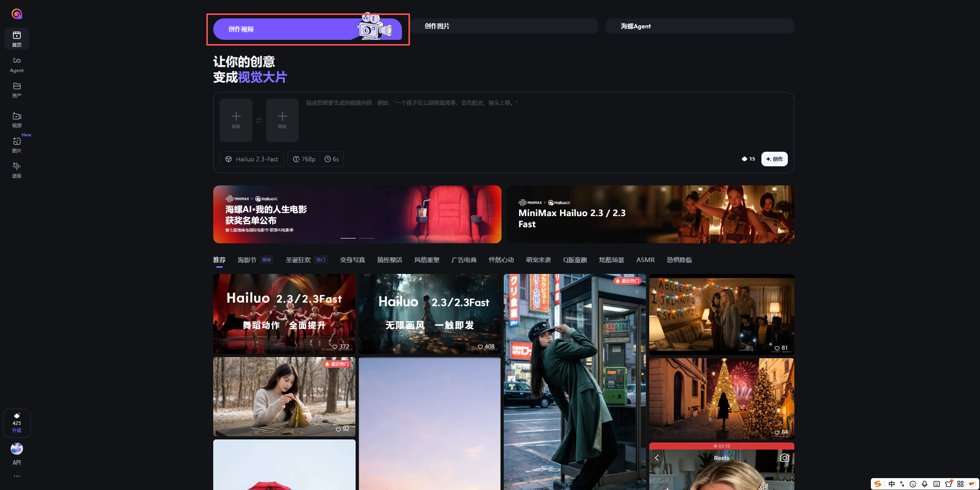Open the 语音 voice section icon
Viewport: 980px width, 490px height.
pos(16,170)
